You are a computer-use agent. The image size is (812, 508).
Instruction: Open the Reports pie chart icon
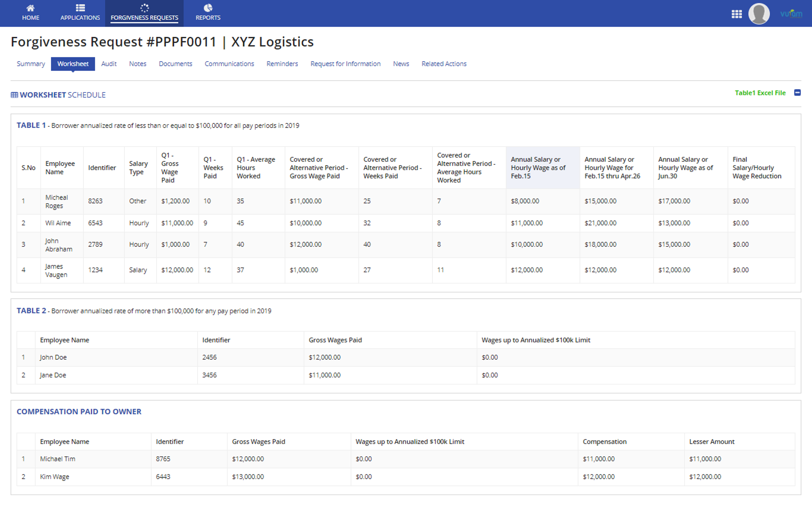pos(208,8)
